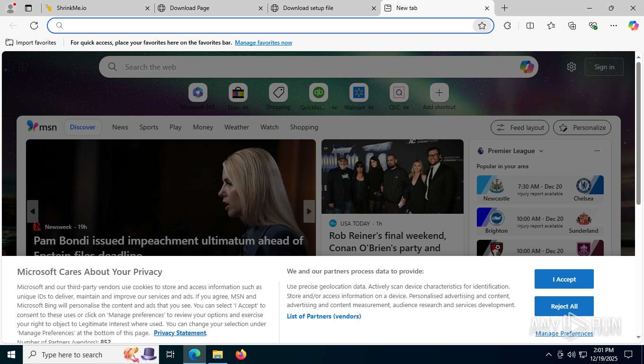Open Split screen icon
Viewport: 644px width, 364px height.
(x=530, y=26)
